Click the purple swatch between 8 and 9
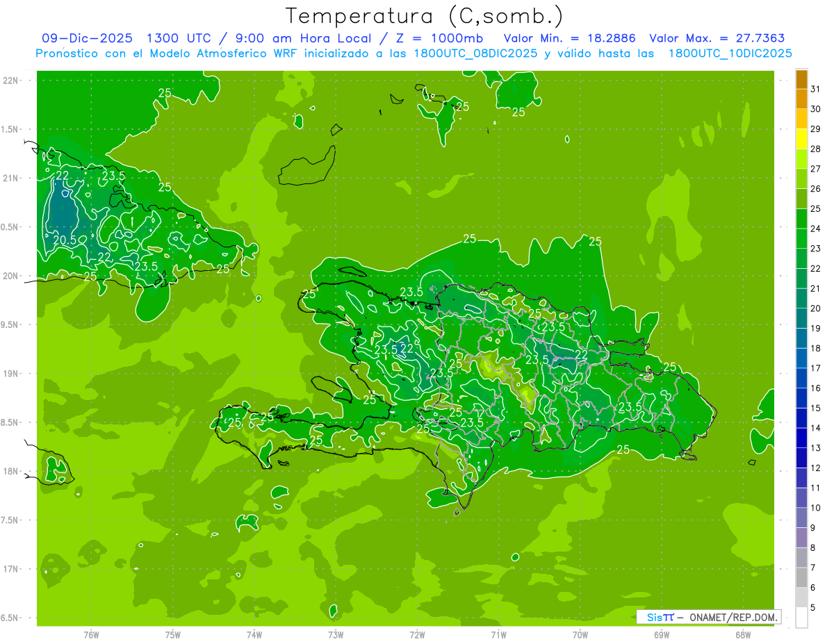Viewport: 834px width, 644px height. click(801, 538)
